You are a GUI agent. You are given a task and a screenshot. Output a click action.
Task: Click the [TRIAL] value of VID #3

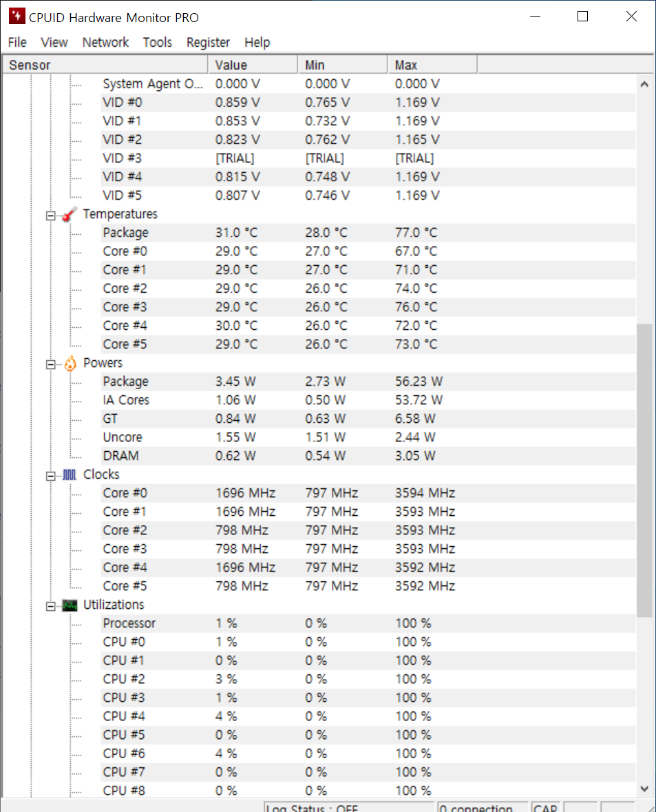coord(235,158)
